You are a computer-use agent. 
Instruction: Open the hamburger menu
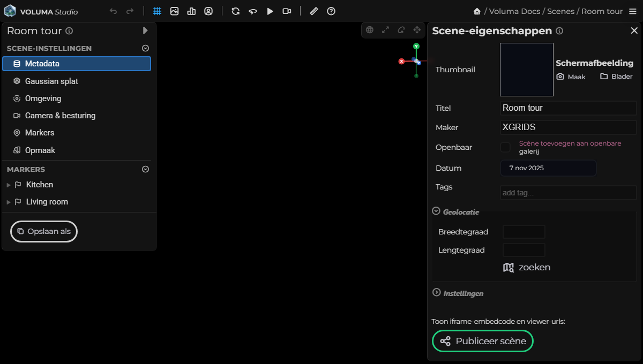pyautogui.click(x=632, y=11)
